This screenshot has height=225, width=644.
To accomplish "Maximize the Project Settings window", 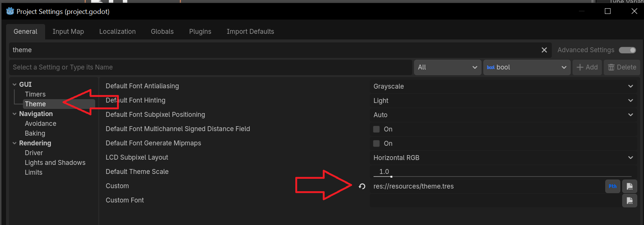I will point(608,11).
